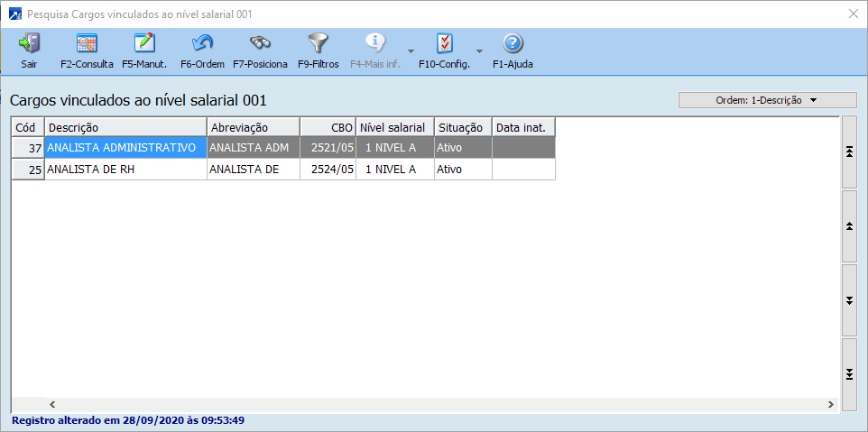Viewport: 868px width, 432px height.
Task: Jump to last record navigation button
Action: tap(849, 374)
